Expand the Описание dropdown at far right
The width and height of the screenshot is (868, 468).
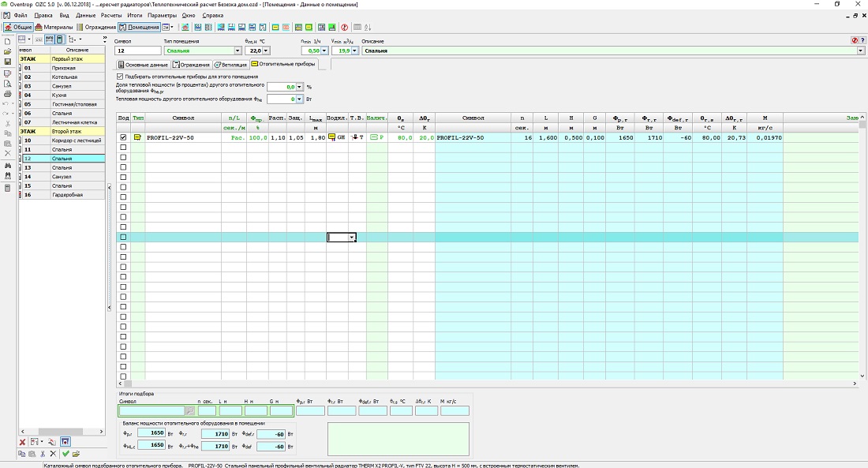click(x=860, y=51)
